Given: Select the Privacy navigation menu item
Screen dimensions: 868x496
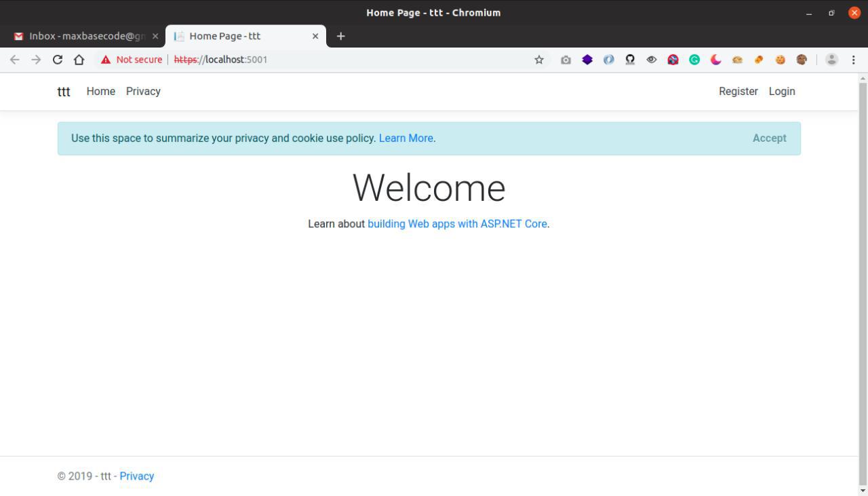Looking at the screenshot, I should point(143,91).
